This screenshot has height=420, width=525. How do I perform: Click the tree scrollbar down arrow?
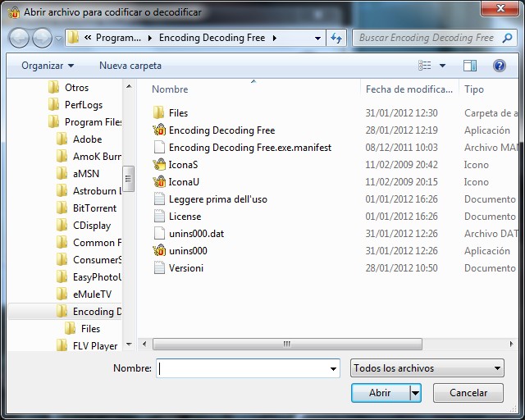tap(129, 345)
